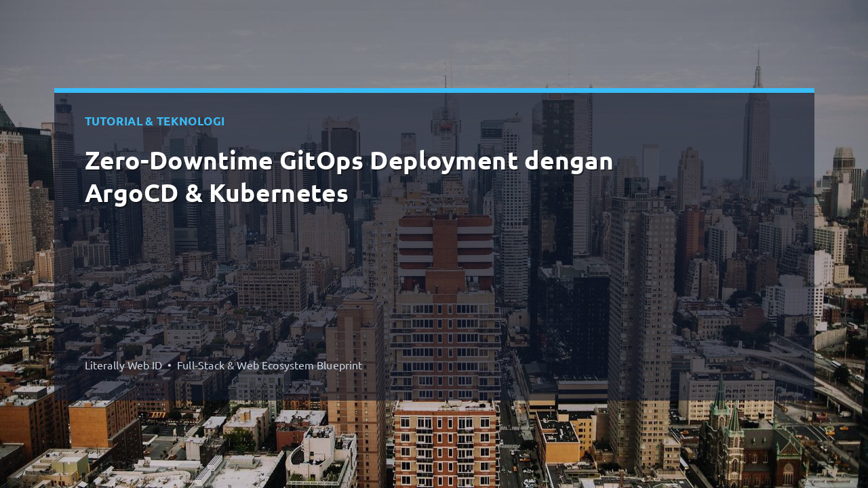The width and height of the screenshot is (868, 488).
Task: Click the Zero-Downtime GitOps Deployment headline
Action: tap(349, 177)
